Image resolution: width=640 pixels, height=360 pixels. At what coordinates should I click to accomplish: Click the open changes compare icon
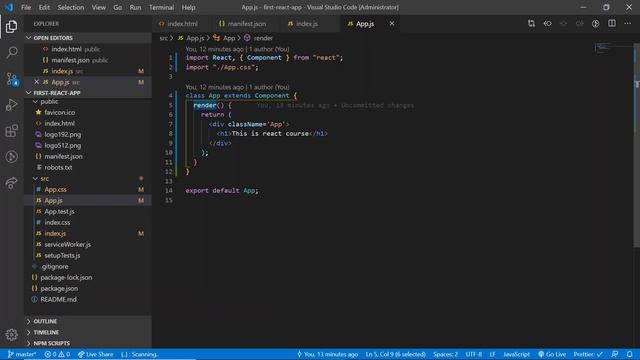tap(531, 24)
